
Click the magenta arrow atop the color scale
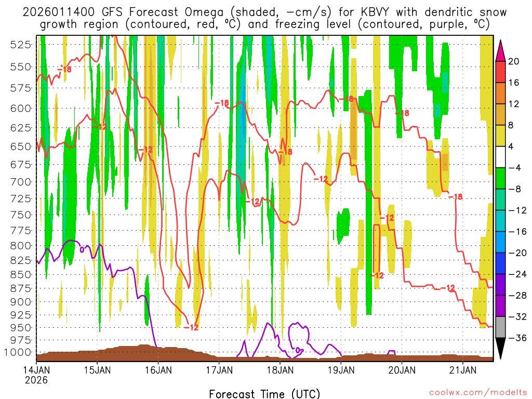(x=500, y=51)
